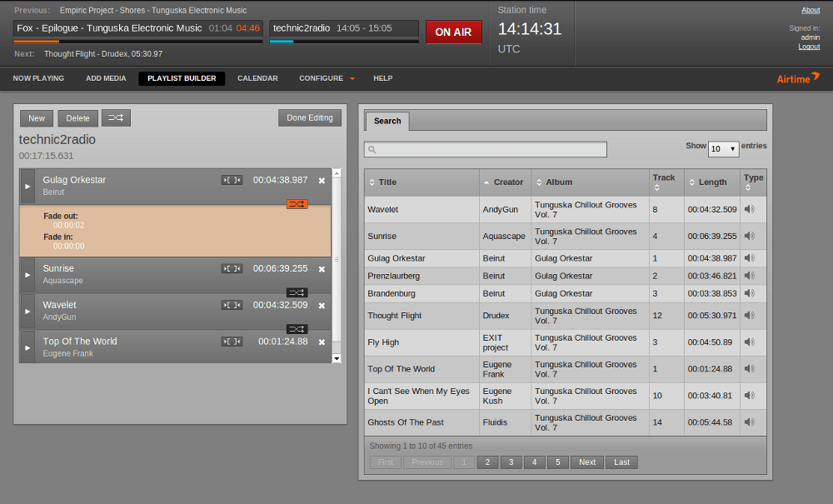Image resolution: width=833 pixels, height=504 pixels.
Task: Open cue editor icon for Sunrise
Action: [x=232, y=268]
